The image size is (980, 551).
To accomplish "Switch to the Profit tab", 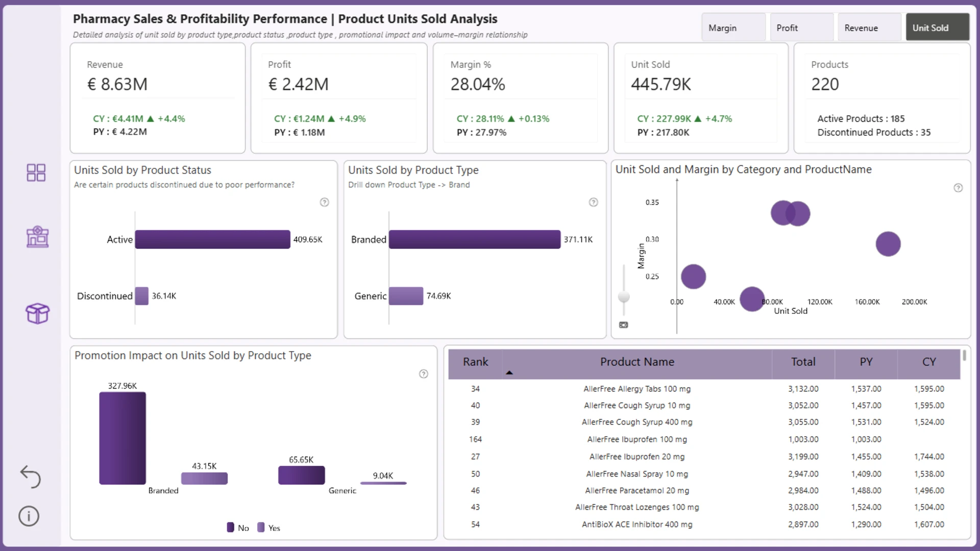I will (801, 28).
